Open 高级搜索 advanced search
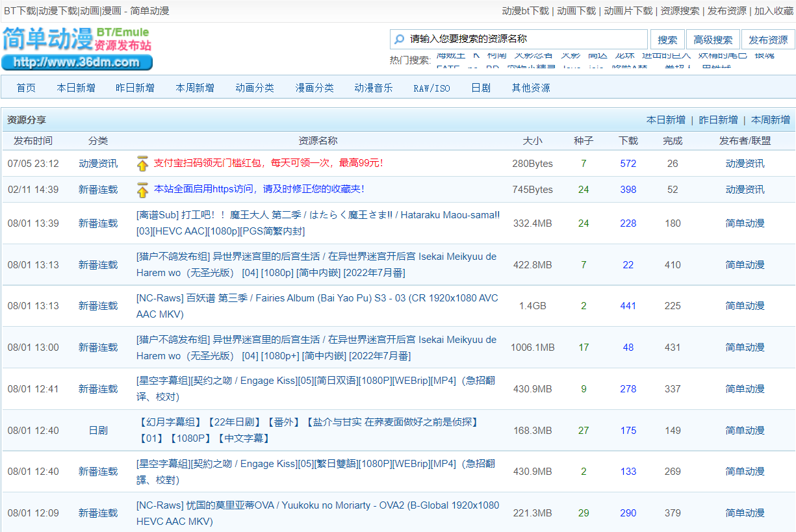 click(713, 40)
